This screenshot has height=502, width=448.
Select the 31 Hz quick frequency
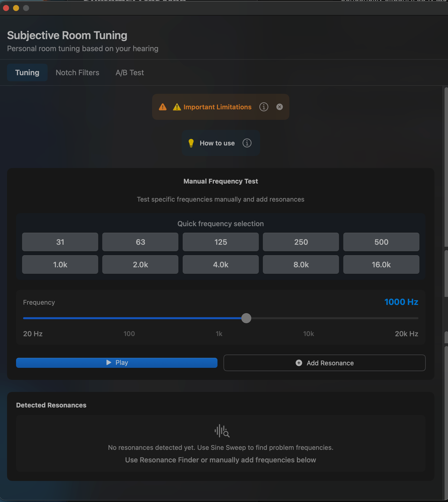(60, 242)
